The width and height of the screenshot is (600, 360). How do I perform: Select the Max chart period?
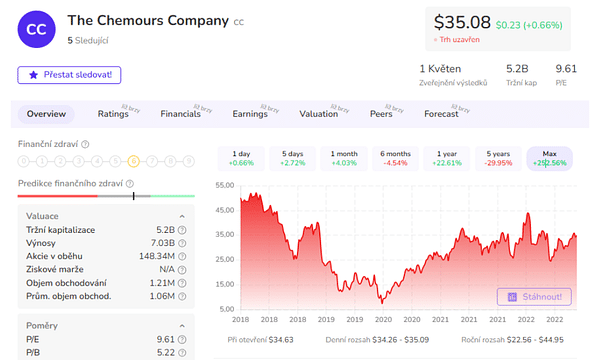(549, 158)
